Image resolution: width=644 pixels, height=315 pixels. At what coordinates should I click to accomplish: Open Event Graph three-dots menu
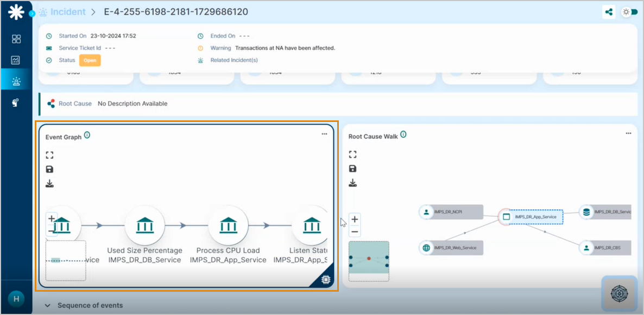324,134
